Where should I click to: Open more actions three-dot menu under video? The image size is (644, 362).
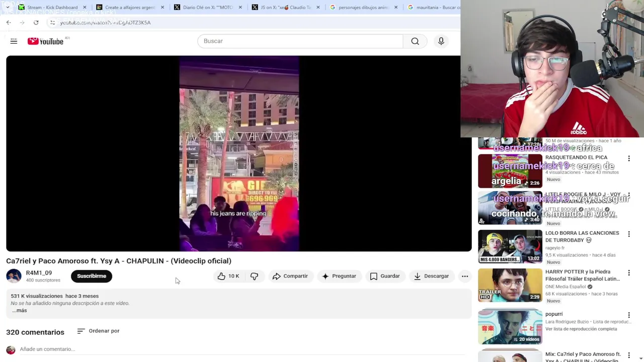[x=465, y=276]
